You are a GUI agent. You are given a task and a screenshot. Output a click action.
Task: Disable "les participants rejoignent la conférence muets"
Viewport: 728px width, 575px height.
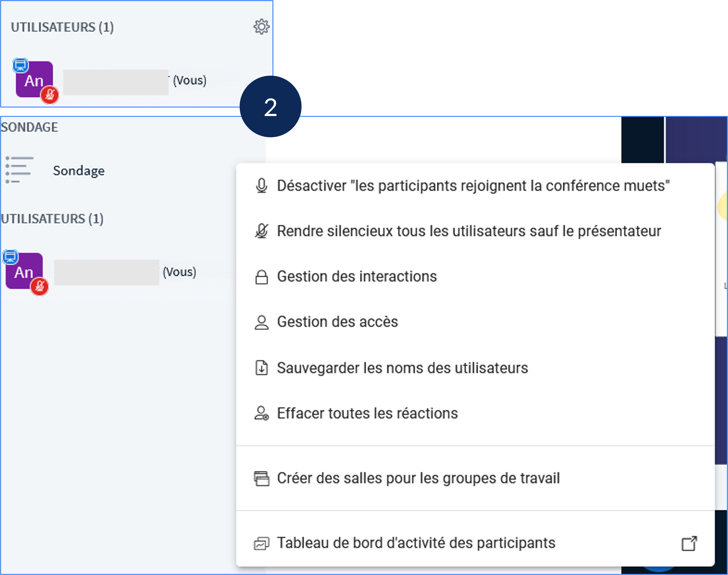coord(473,186)
